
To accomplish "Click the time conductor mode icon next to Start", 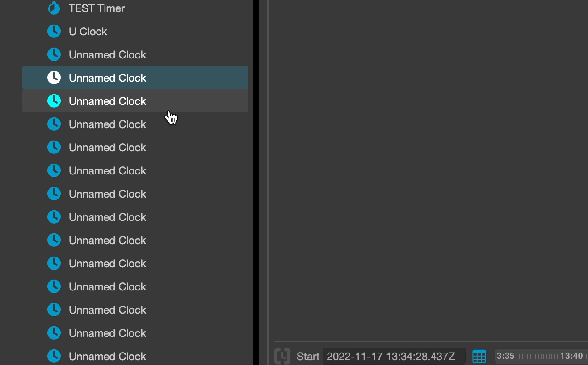I will [282, 356].
